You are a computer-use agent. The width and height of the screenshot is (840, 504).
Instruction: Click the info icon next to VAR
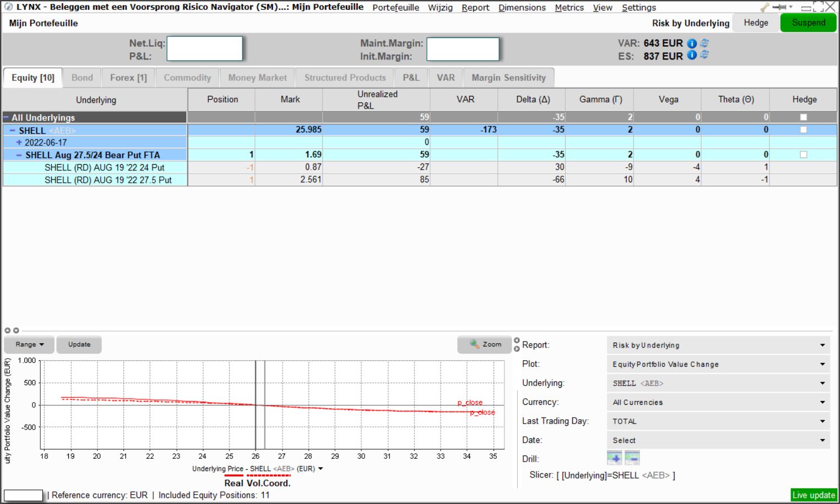coord(692,44)
